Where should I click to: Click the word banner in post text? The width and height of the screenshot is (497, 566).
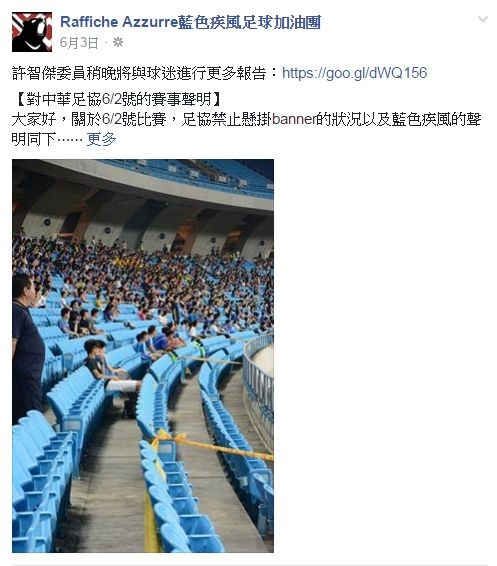(294, 119)
